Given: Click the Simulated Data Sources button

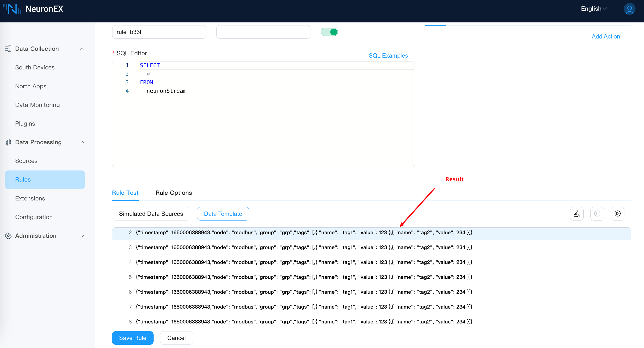Looking at the screenshot, I should 151,214.
